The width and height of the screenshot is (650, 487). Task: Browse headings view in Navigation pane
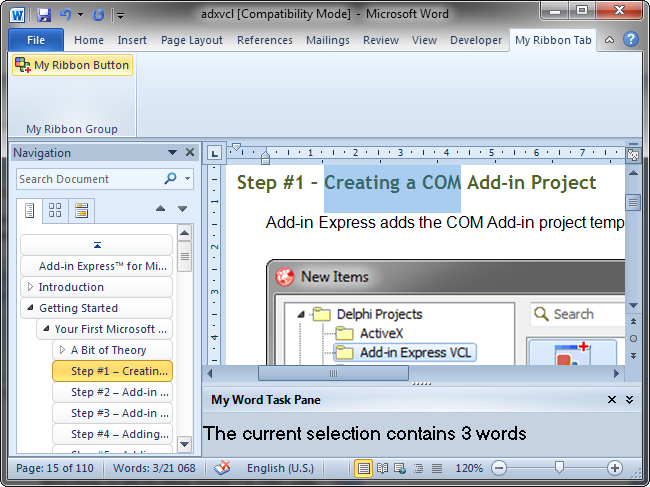pyautogui.click(x=29, y=211)
